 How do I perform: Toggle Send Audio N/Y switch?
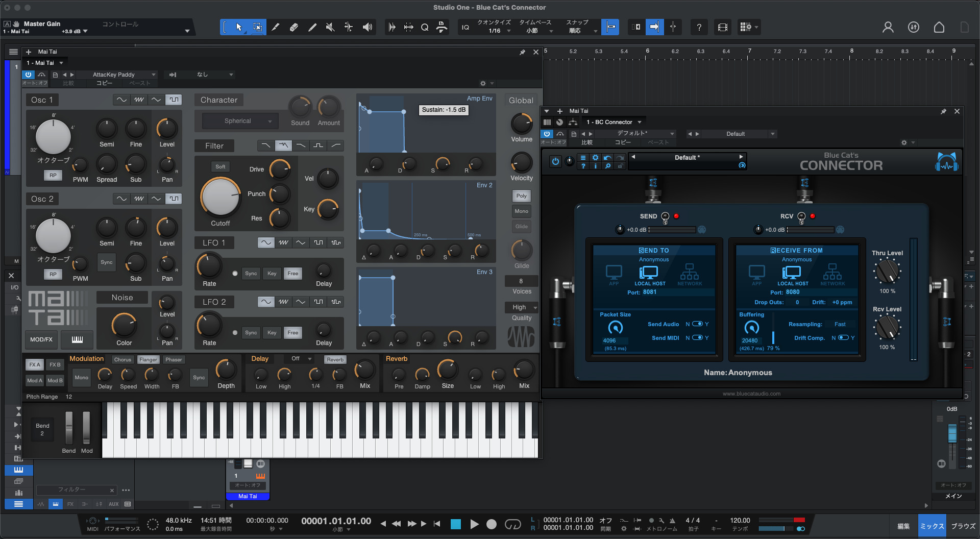[697, 324]
